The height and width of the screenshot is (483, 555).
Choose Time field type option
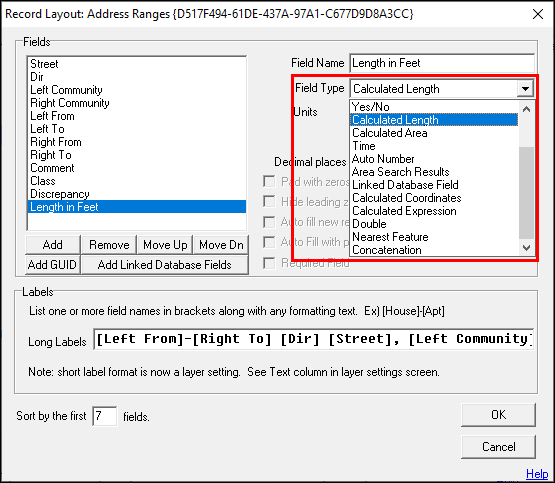(434, 146)
